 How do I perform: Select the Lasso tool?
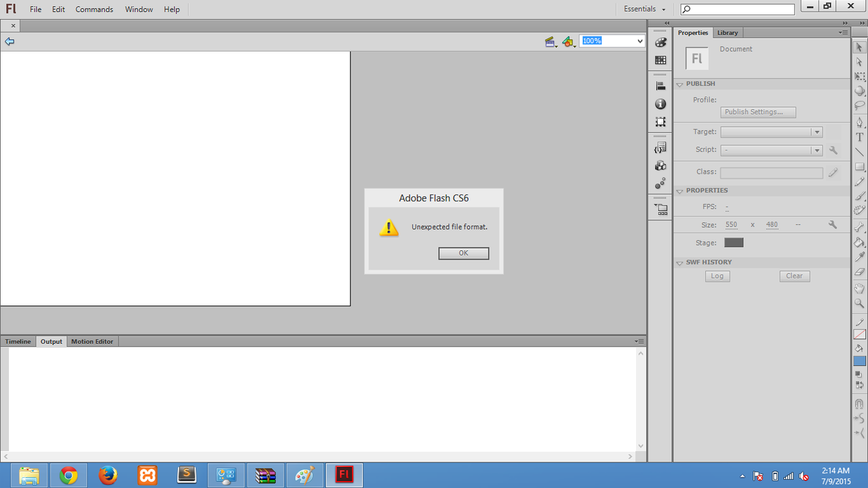pos(859,106)
